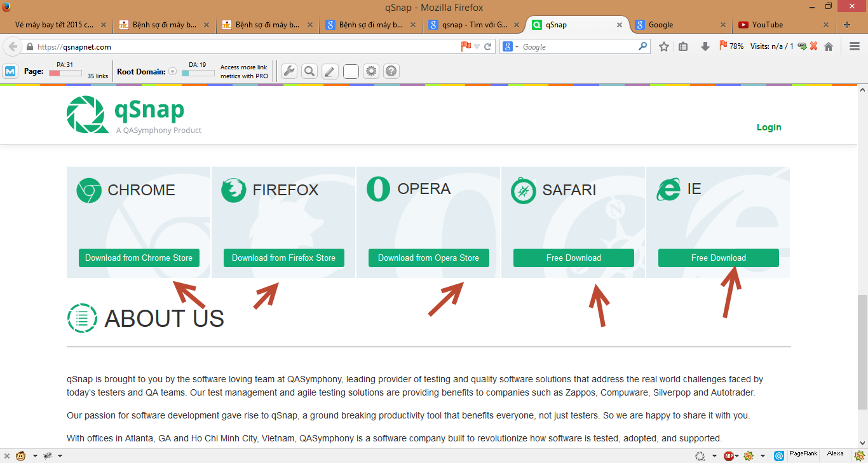
Task: Click the blank white MozBar button
Action: pos(351,71)
